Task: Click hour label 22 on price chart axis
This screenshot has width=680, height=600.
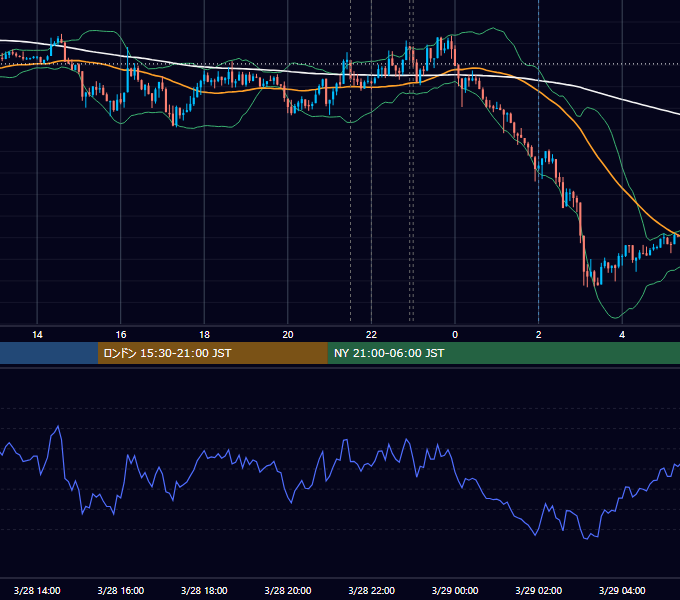Action: click(371, 335)
